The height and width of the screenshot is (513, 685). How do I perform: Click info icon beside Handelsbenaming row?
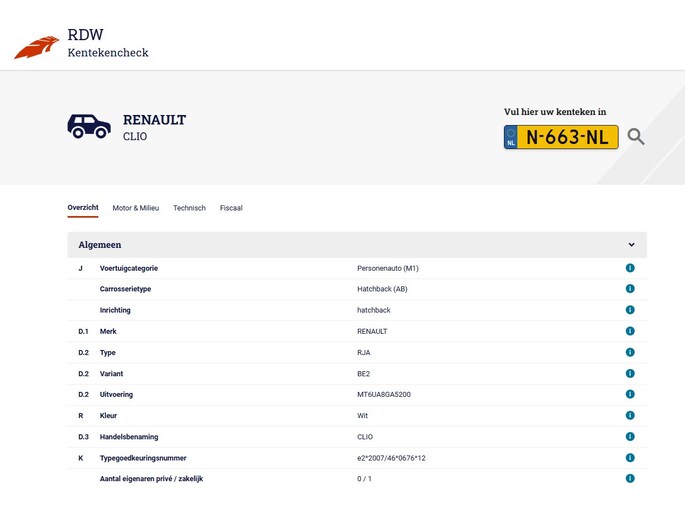click(x=630, y=436)
